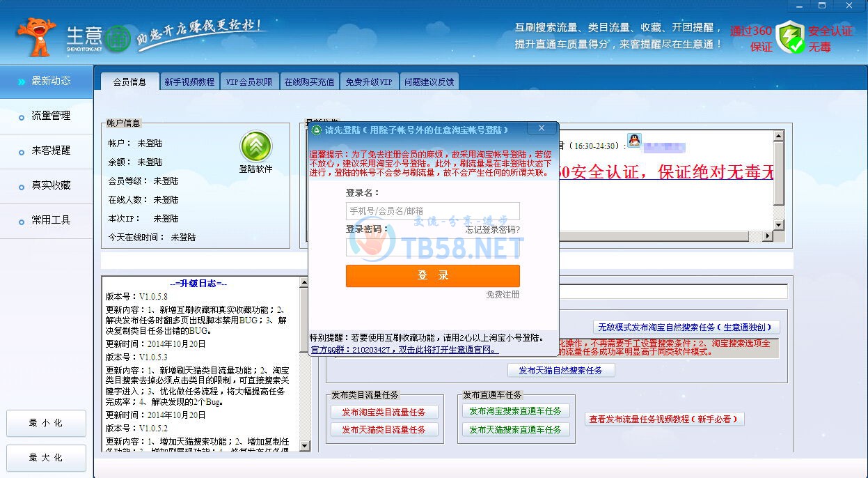
Task: Open the 最新动态 sidebar section
Action: click(x=46, y=81)
